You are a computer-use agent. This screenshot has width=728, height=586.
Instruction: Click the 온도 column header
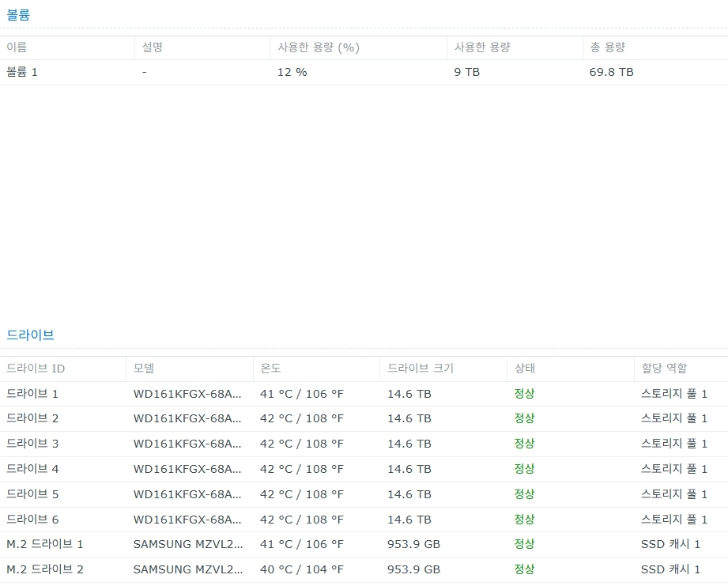pos(270,369)
